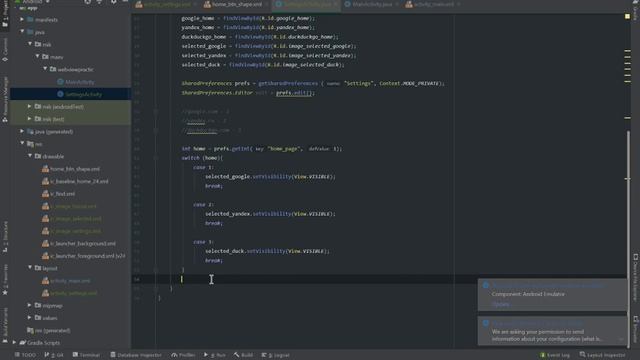This screenshot has height=360, width=640.
Task: Open the TODO tool window
Action: [25, 355]
